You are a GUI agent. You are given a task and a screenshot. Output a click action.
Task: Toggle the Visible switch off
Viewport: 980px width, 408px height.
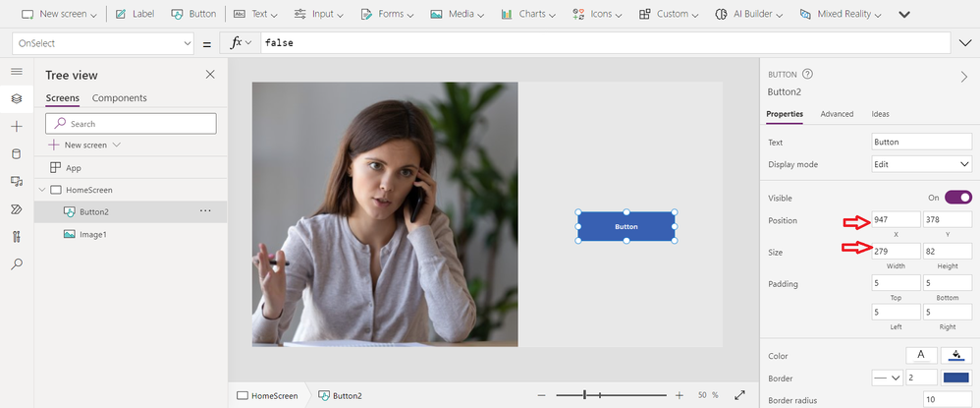click(x=958, y=198)
